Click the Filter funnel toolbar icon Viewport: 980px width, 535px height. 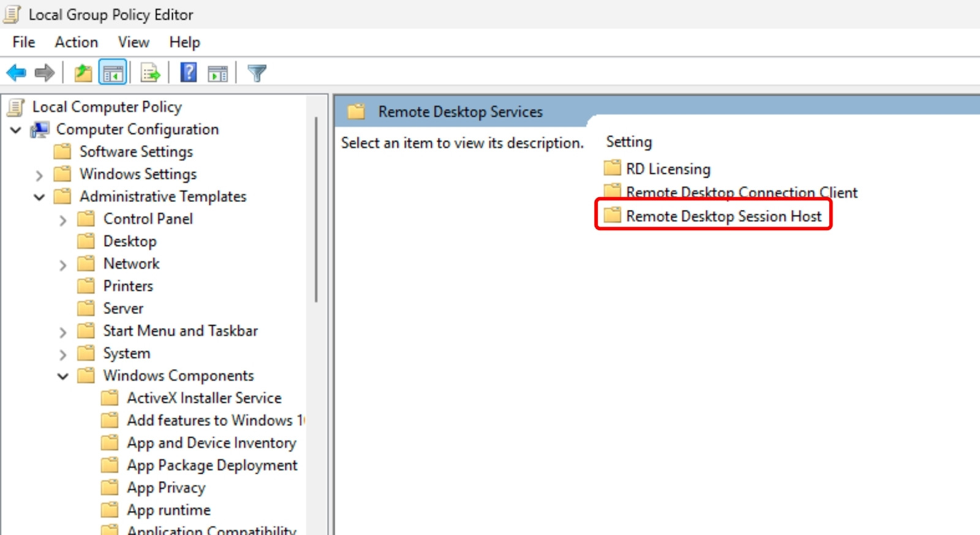click(257, 73)
